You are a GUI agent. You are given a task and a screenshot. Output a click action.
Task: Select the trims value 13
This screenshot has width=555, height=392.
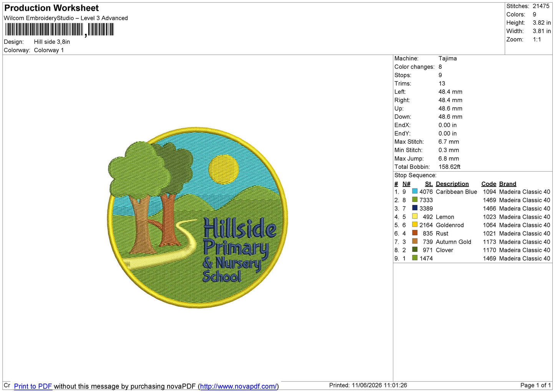(442, 84)
